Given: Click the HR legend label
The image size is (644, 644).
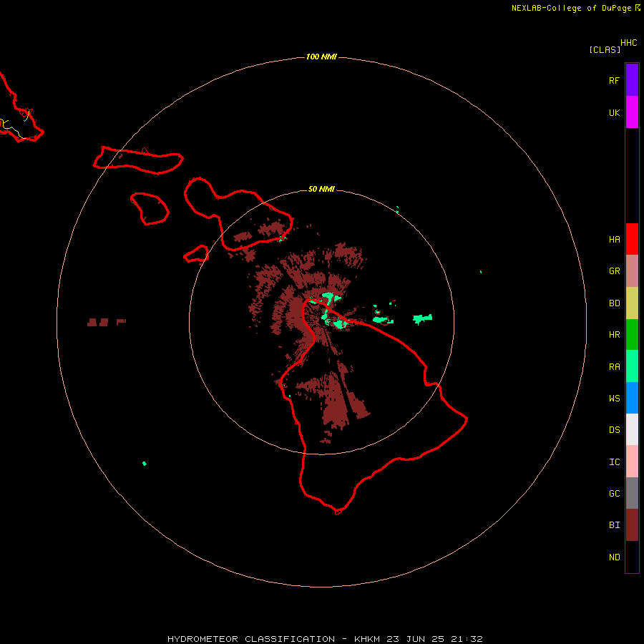Looking at the screenshot, I should (614, 335).
